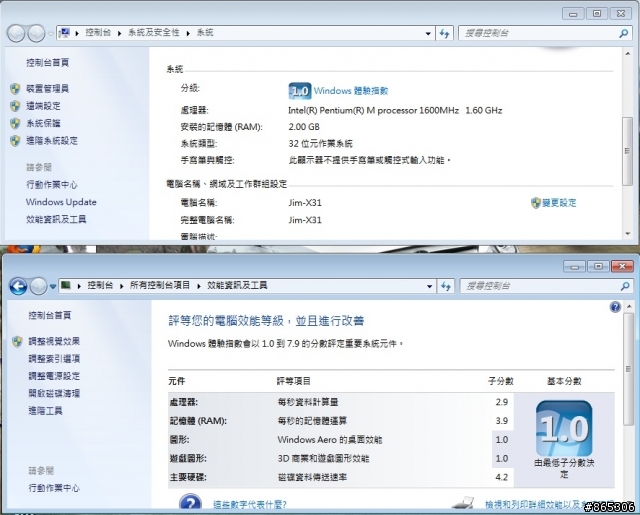The image size is (640, 515).
Task: Open 遠端設定 in System sidebar
Action: [x=43, y=106]
